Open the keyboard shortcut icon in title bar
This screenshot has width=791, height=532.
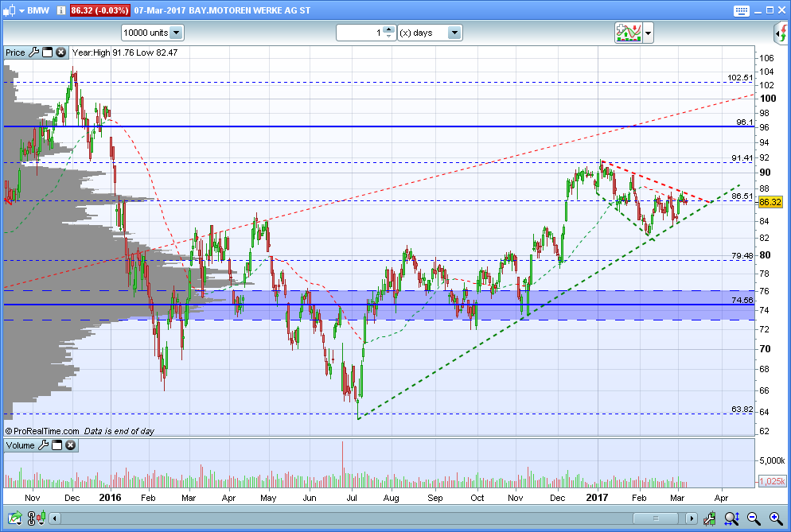[x=741, y=10]
